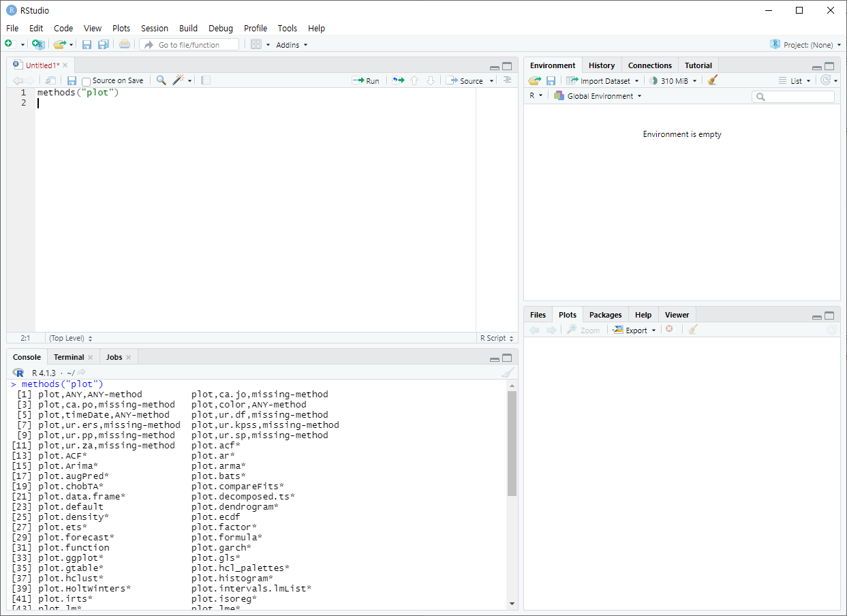Maximize the Console pane
847x616 pixels.
point(507,358)
